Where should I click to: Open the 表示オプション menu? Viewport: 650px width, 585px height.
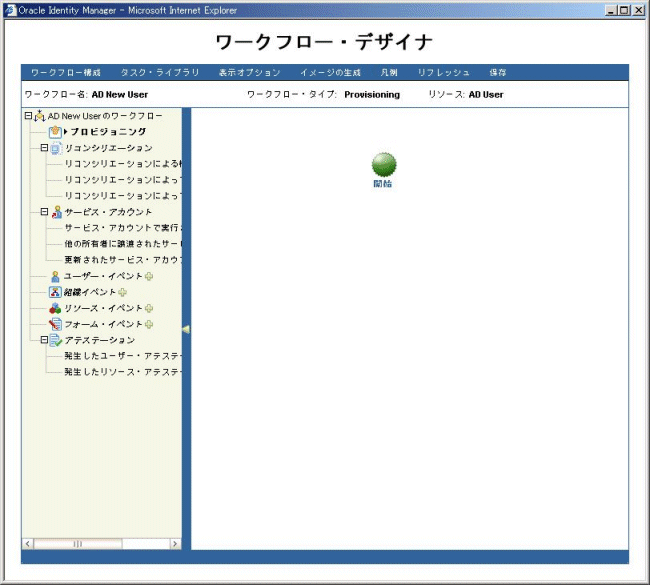tap(250, 73)
